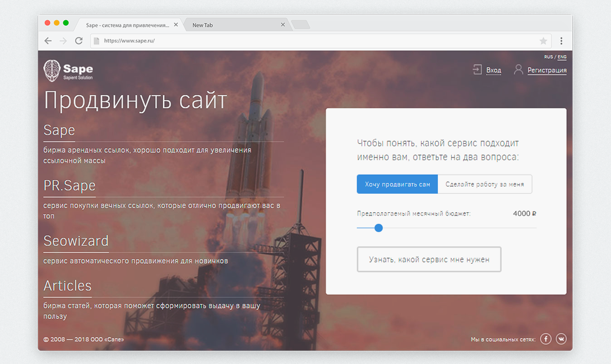Click the browser forward arrow

tap(63, 41)
